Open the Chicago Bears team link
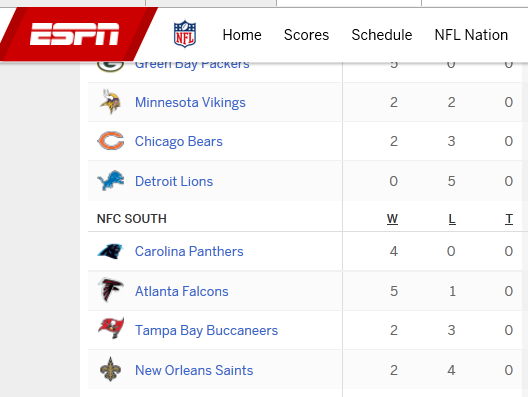Screen dimensions: 528x397 pyautogui.click(x=179, y=141)
